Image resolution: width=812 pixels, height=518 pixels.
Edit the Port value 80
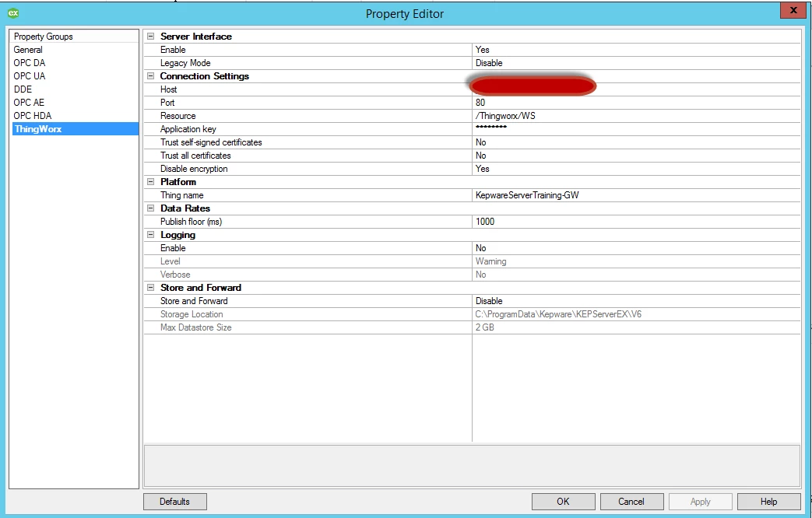coord(637,103)
